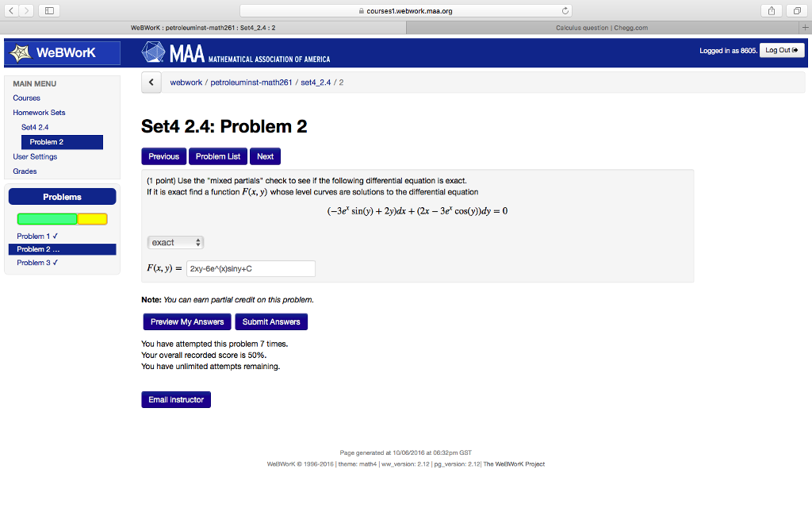The width and height of the screenshot is (812, 508).
Task: Go to the Next problem
Action: click(x=265, y=156)
